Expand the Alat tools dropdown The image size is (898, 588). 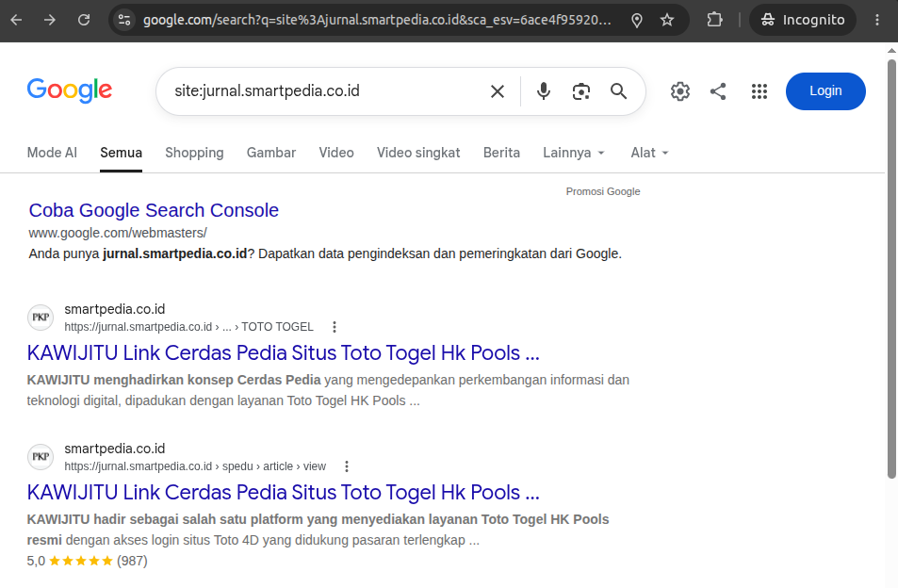[x=649, y=153]
